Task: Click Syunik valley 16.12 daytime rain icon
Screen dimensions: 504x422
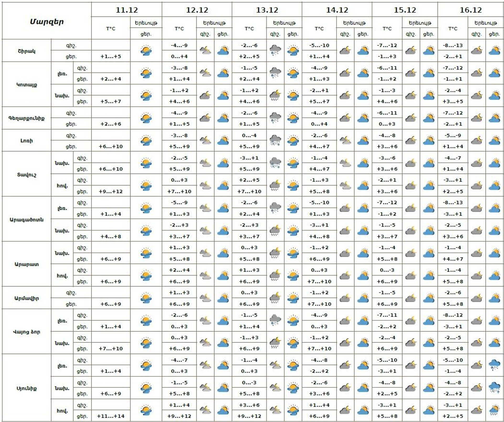Action: (494, 410)
